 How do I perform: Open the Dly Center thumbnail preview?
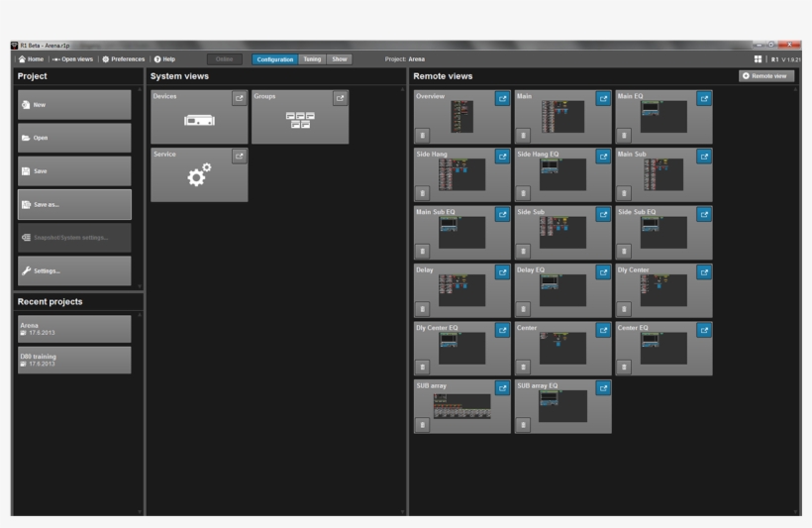coord(663,290)
